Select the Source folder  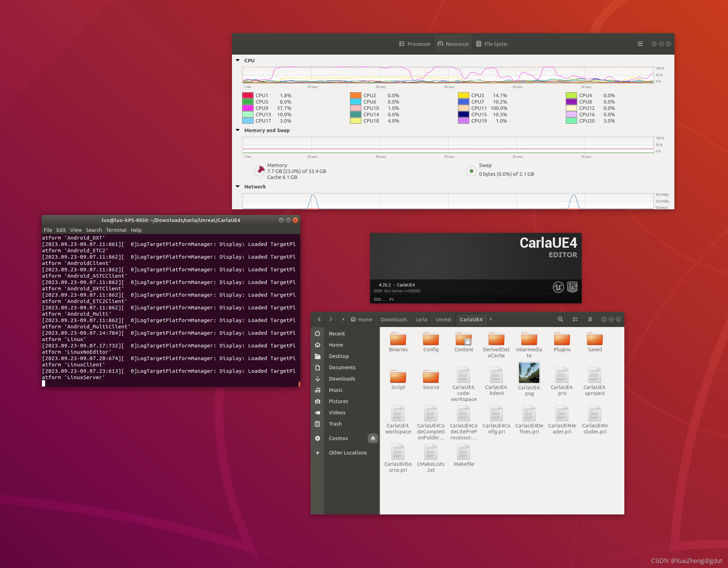[x=431, y=379]
